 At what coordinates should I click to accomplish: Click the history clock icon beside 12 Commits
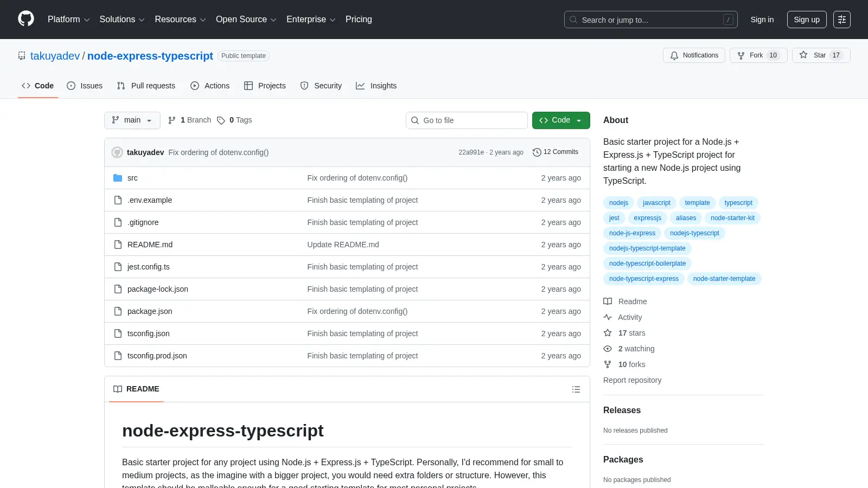click(537, 152)
